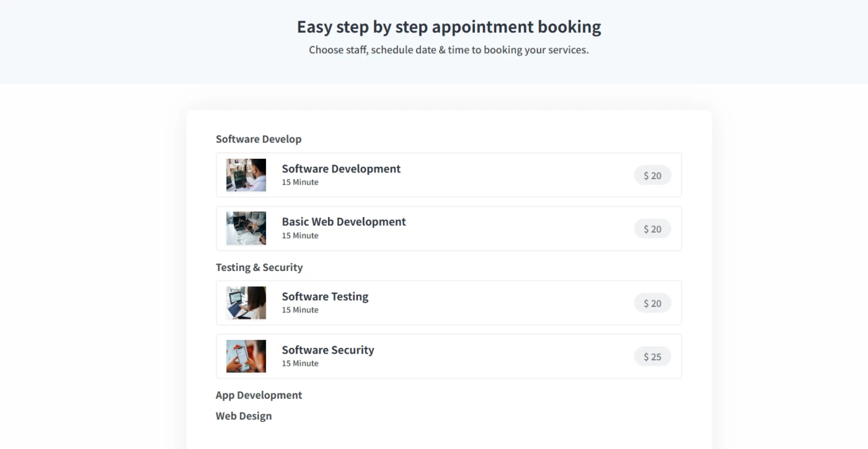
Task: Click the Easy step by step appointment booking heading
Action: (449, 27)
